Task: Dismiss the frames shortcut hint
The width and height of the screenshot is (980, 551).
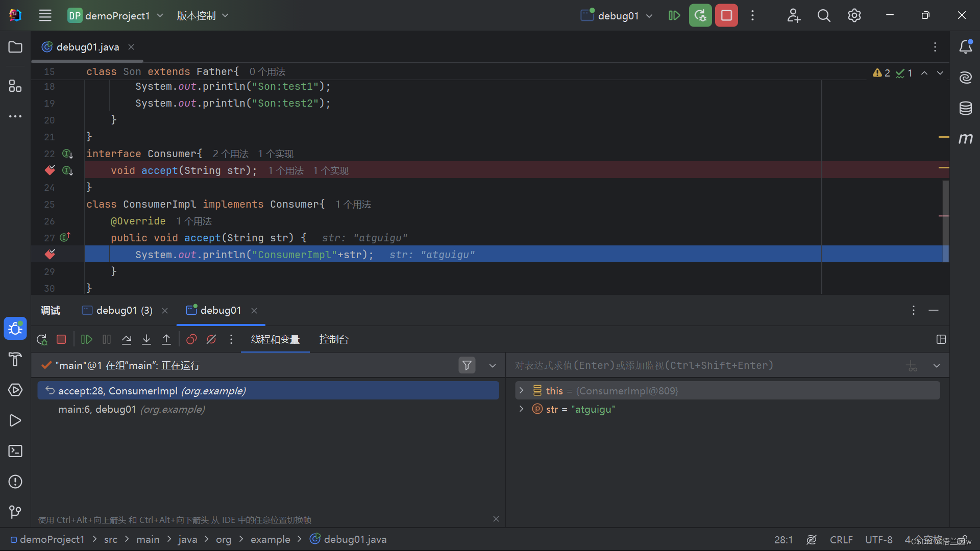Action: pos(496,519)
